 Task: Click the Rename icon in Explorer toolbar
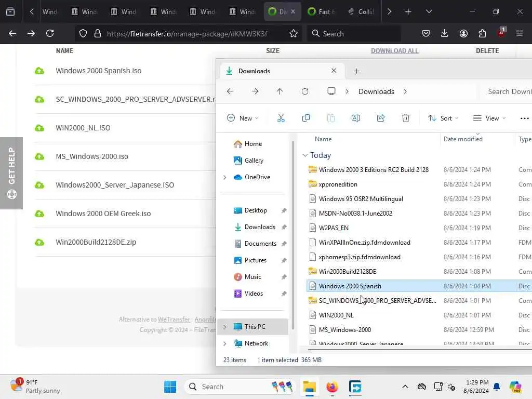click(355, 118)
